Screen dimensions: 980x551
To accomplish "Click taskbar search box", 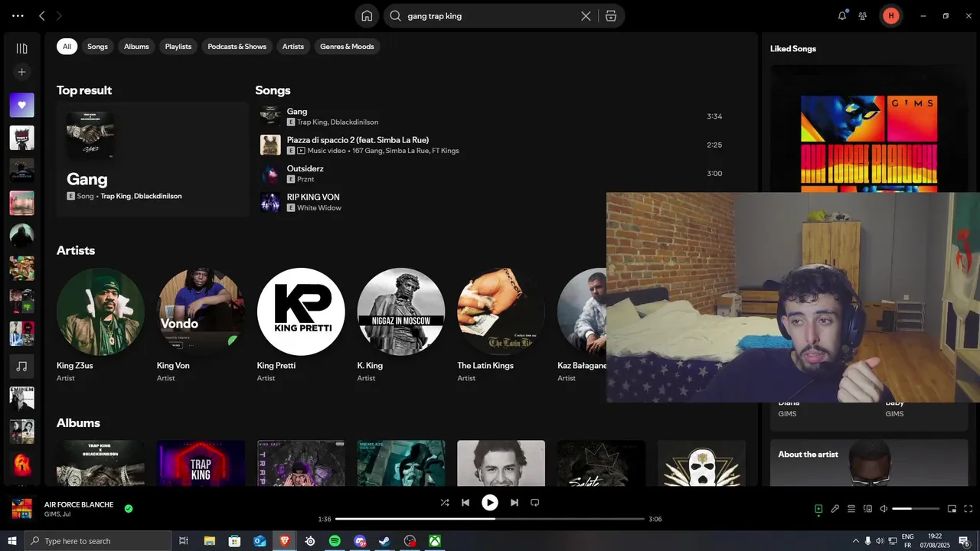I will click(x=98, y=541).
